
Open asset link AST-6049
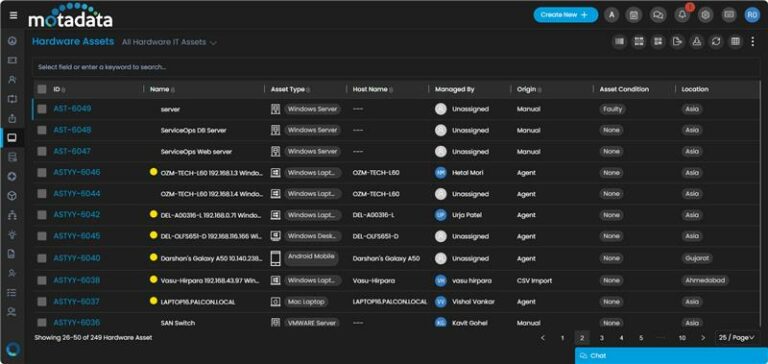click(72, 108)
